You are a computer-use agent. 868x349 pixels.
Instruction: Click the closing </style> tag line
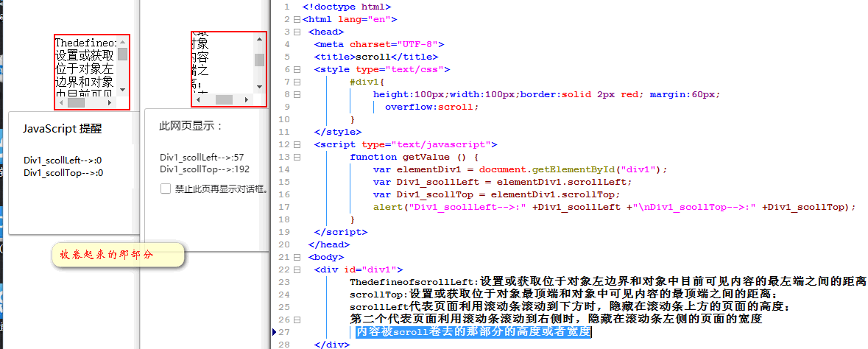[x=338, y=132]
